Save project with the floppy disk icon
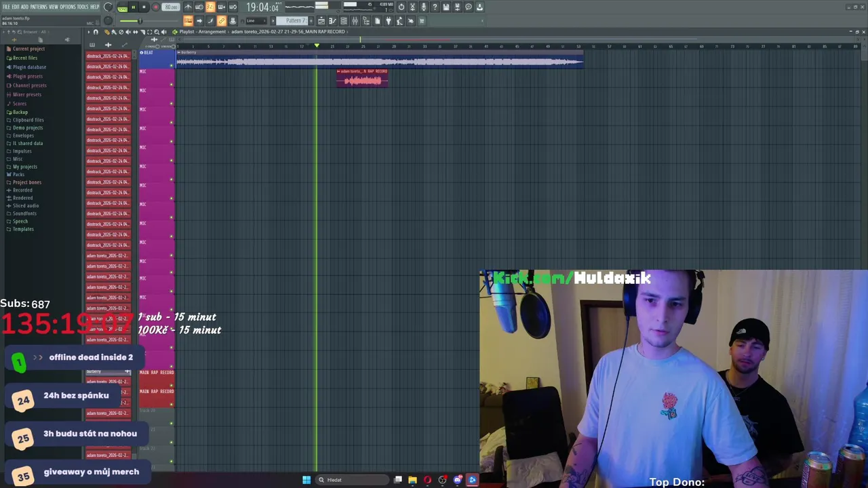 click(446, 7)
